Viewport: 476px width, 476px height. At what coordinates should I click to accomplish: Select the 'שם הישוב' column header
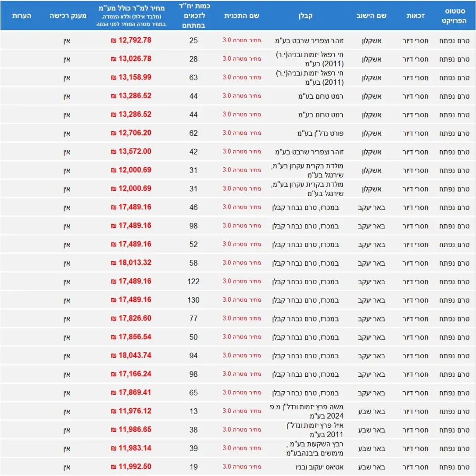click(x=371, y=16)
